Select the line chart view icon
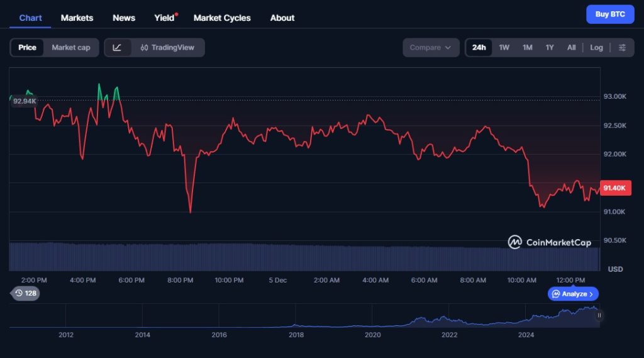 [x=118, y=48]
